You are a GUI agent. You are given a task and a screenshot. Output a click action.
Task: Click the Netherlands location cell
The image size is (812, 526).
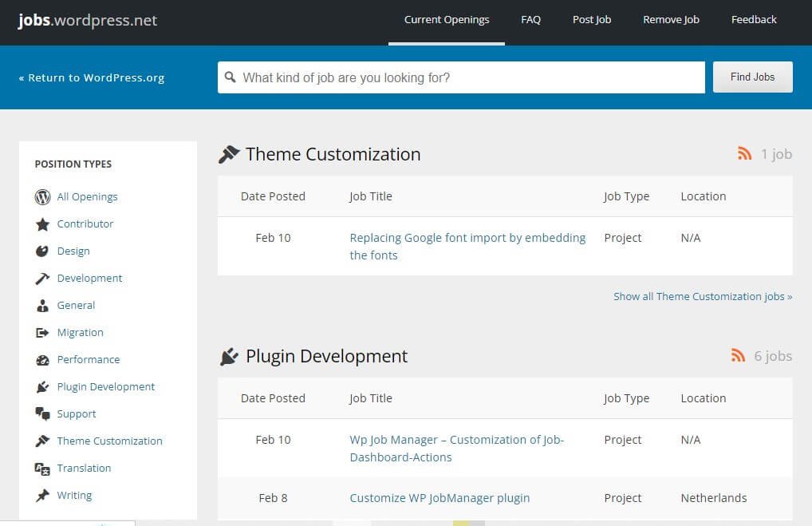pyautogui.click(x=714, y=498)
